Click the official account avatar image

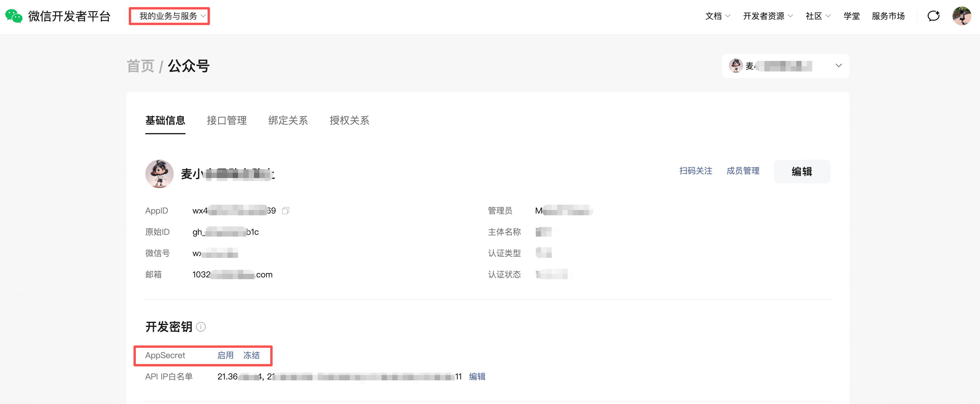pos(159,174)
